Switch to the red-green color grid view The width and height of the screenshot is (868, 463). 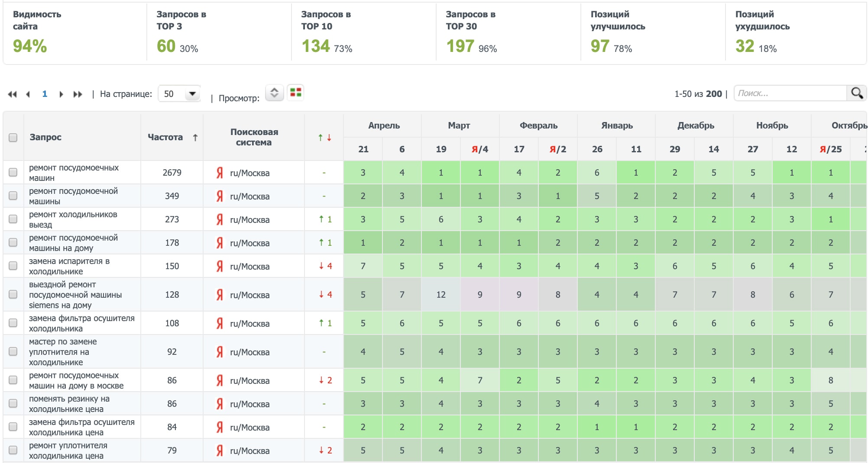[296, 93]
